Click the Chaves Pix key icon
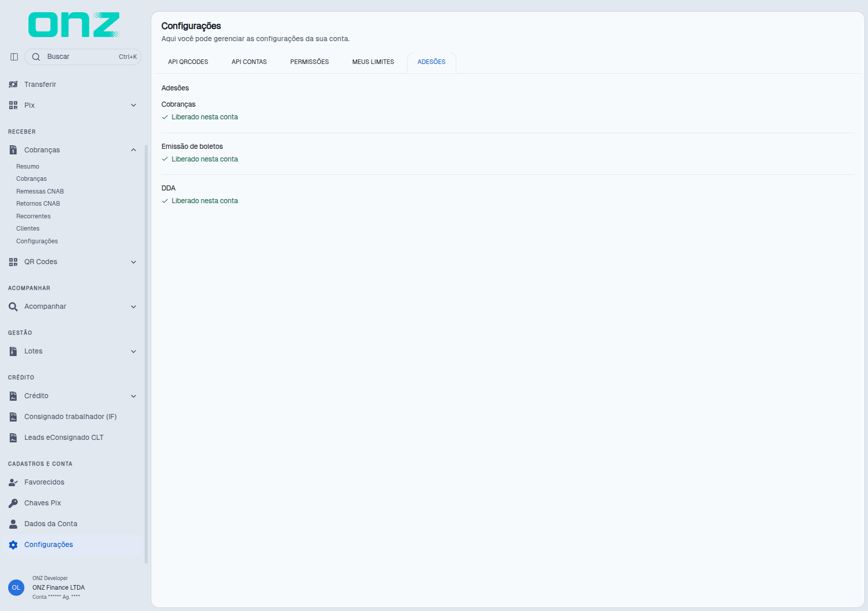 tap(13, 503)
